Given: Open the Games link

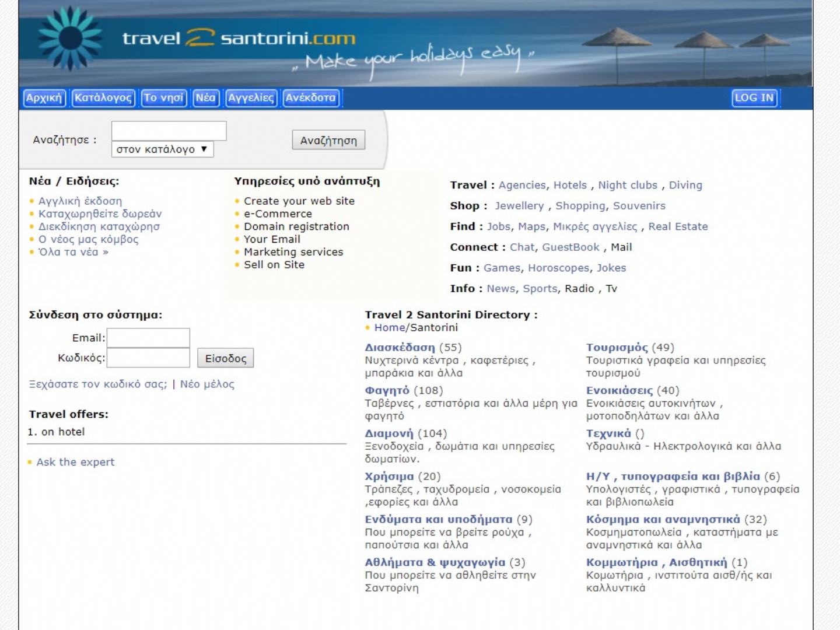Looking at the screenshot, I should [502, 268].
